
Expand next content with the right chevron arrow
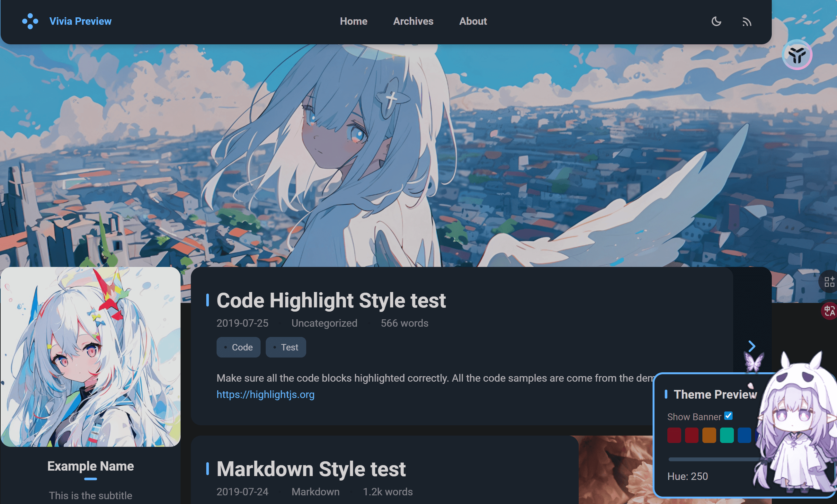coord(752,346)
